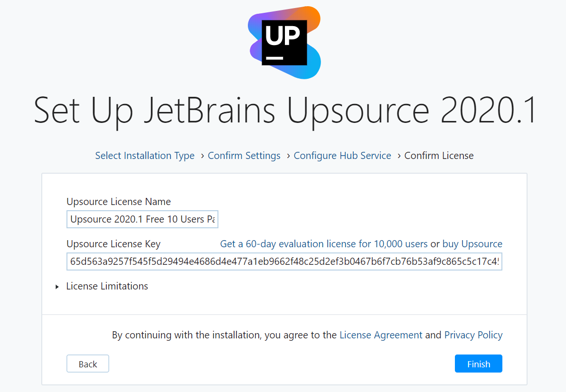566x392 pixels.
Task: Click into the Upsource License Key field
Action: click(284, 261)
